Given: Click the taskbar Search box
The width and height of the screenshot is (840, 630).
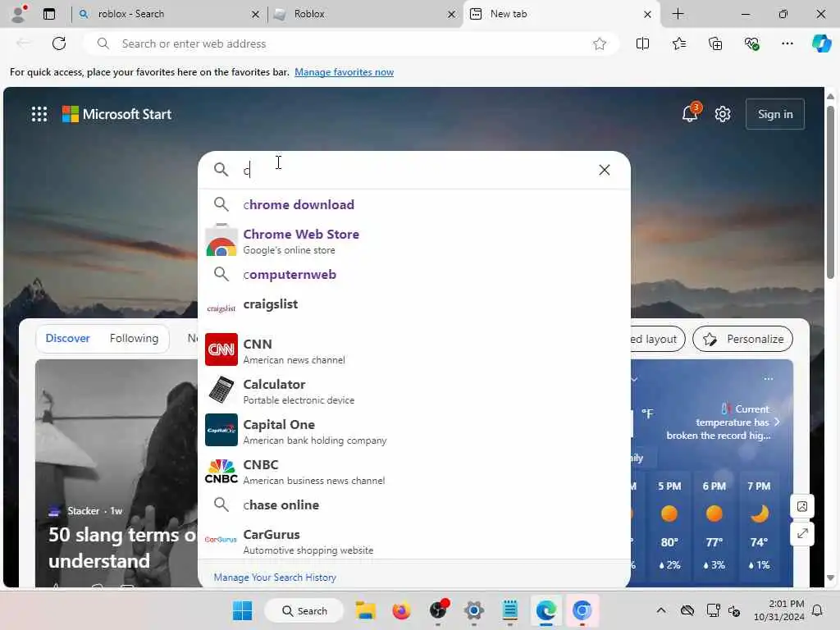Looking at the screenshot, I should 304,610.
